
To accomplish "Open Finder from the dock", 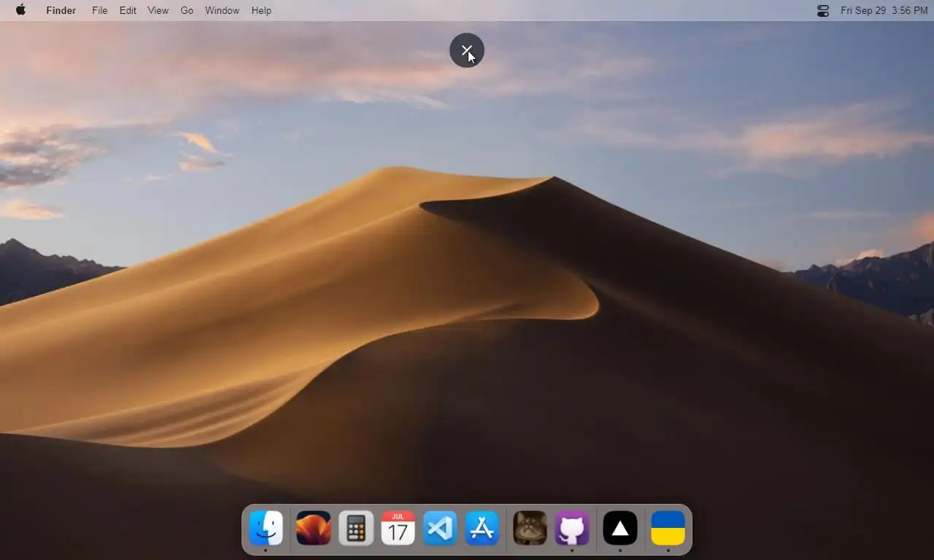I will pyautogui.click(x=266, y=528).
